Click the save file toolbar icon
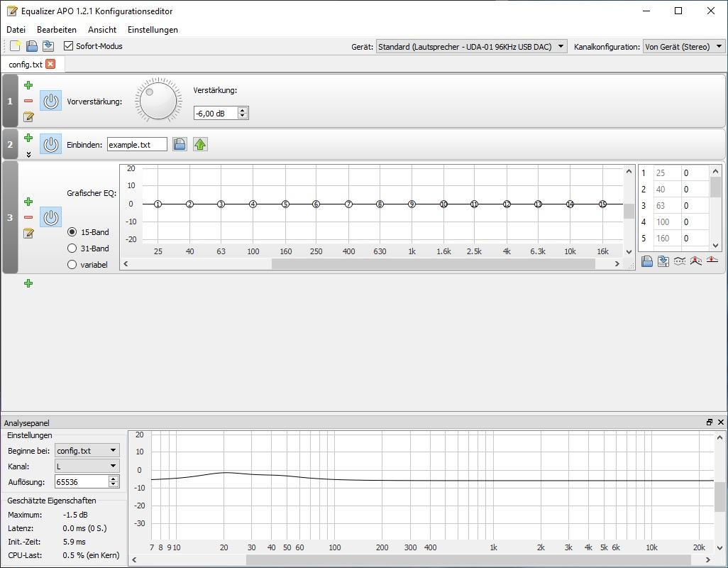 pos(48,46)
